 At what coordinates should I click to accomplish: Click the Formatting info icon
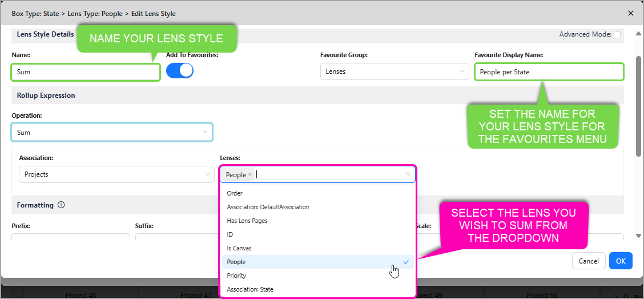(61, 205)
